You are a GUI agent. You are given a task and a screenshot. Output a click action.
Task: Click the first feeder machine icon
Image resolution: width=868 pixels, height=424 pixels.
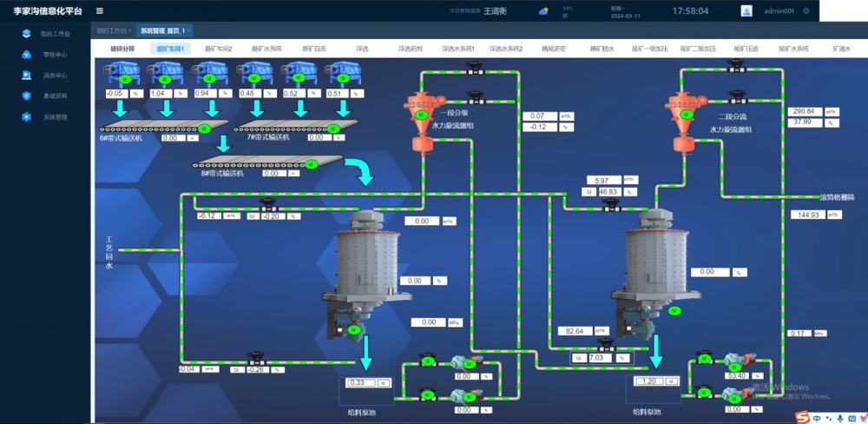click(122, 72)
